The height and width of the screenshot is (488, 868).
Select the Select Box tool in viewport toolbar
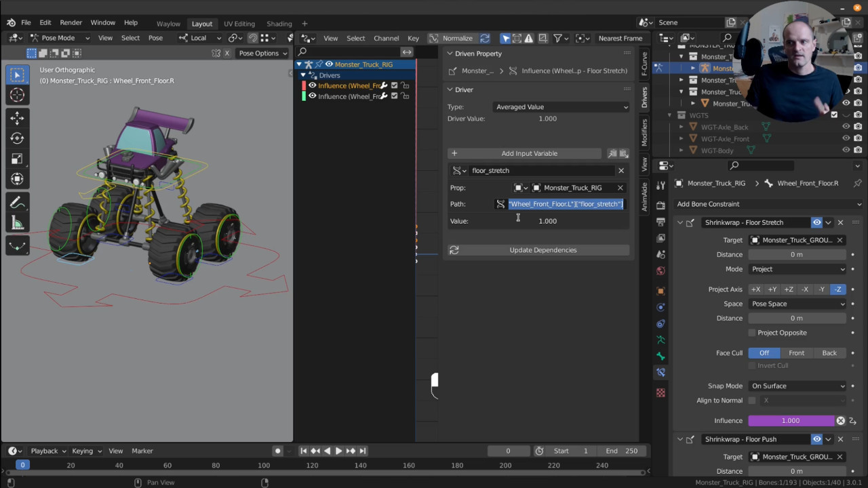(x=17, y=75)
